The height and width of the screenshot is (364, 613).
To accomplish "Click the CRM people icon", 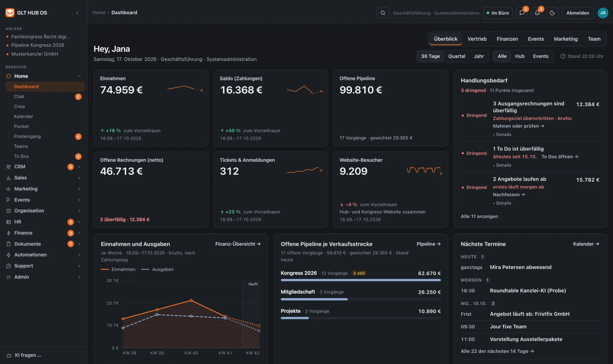I will pos(8,167).
